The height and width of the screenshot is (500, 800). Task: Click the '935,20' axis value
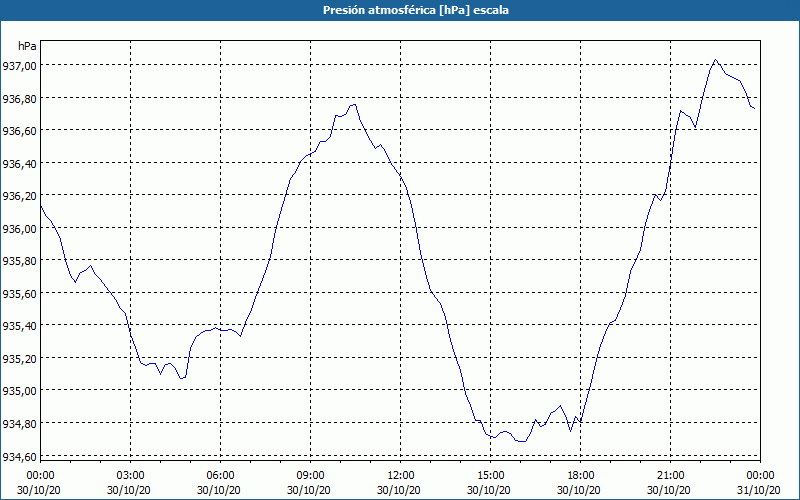pos(20,358)
